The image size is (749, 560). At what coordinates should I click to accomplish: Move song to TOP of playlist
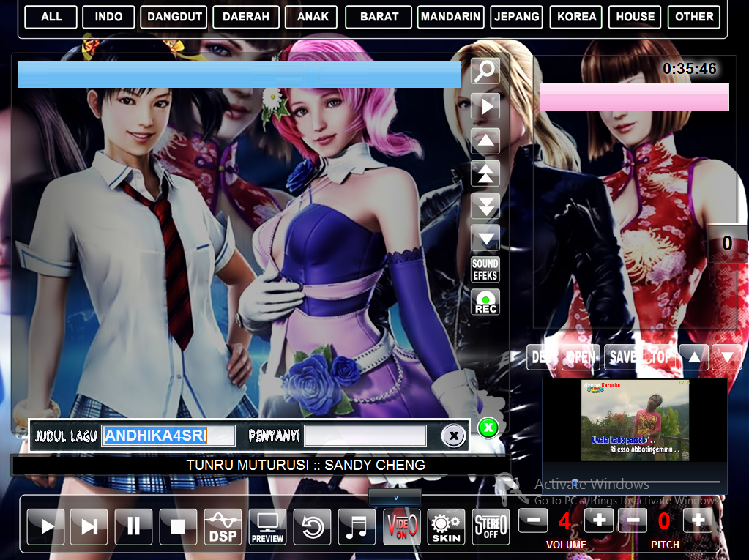[x=660, y=356]
